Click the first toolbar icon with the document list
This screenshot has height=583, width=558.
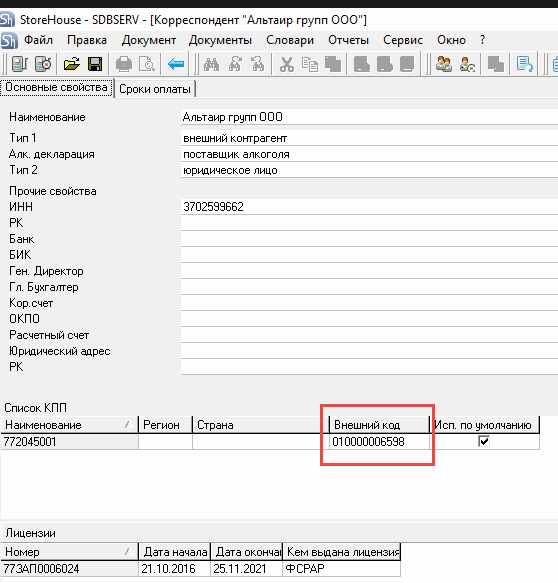(19, 64)
